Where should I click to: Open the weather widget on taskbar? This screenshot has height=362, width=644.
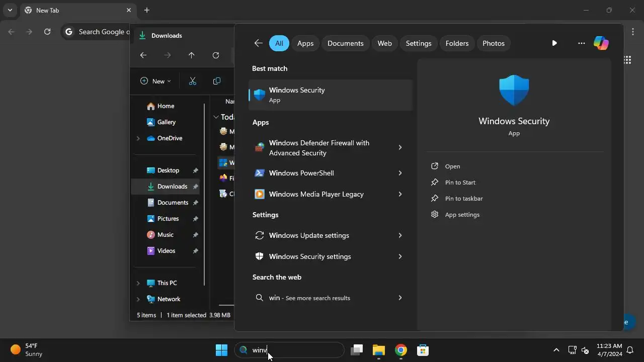[26, 350]
